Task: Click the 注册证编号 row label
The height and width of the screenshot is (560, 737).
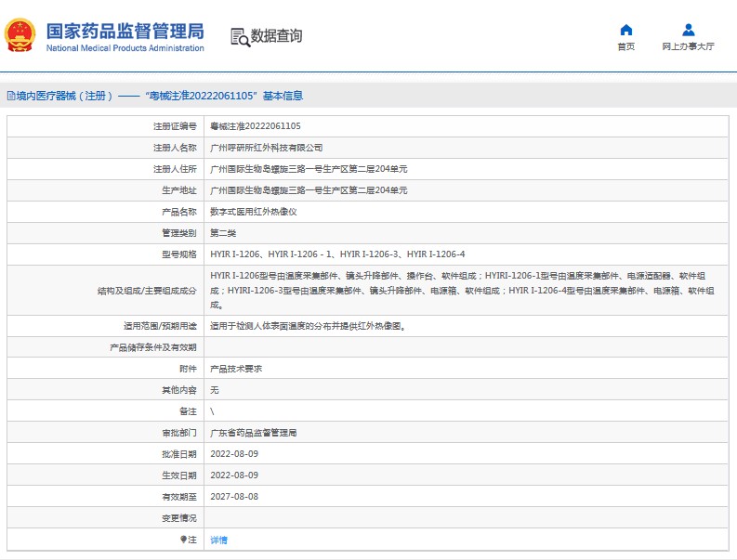Action: (175, 126)
